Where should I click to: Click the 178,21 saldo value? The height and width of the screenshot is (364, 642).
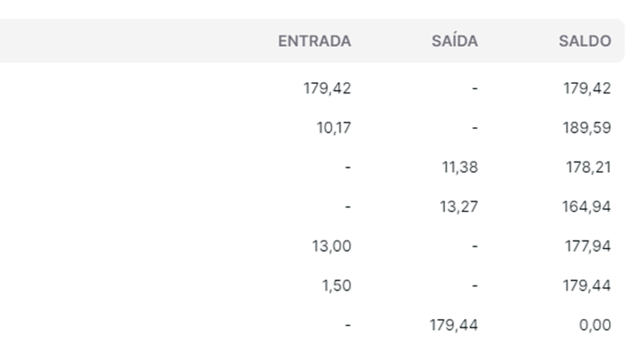coord(587,167)
